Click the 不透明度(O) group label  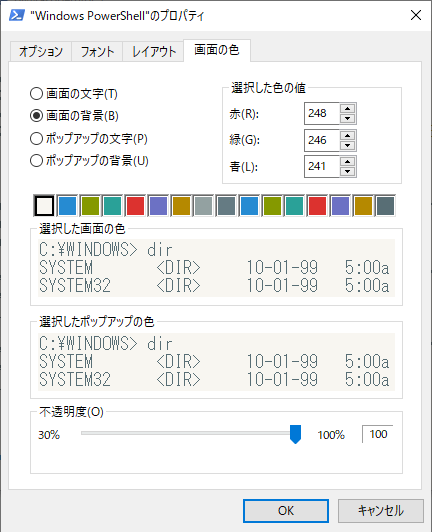(x=71, y=412)
